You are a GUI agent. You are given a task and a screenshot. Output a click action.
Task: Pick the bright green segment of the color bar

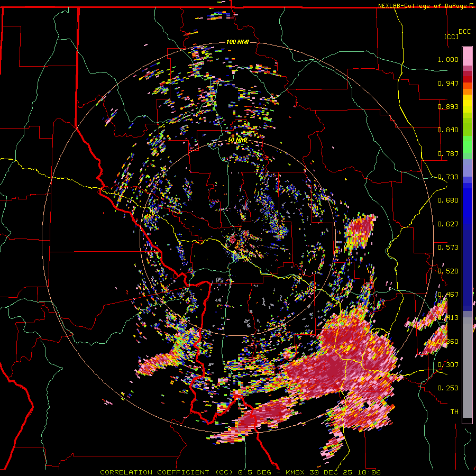click(467, 144)
